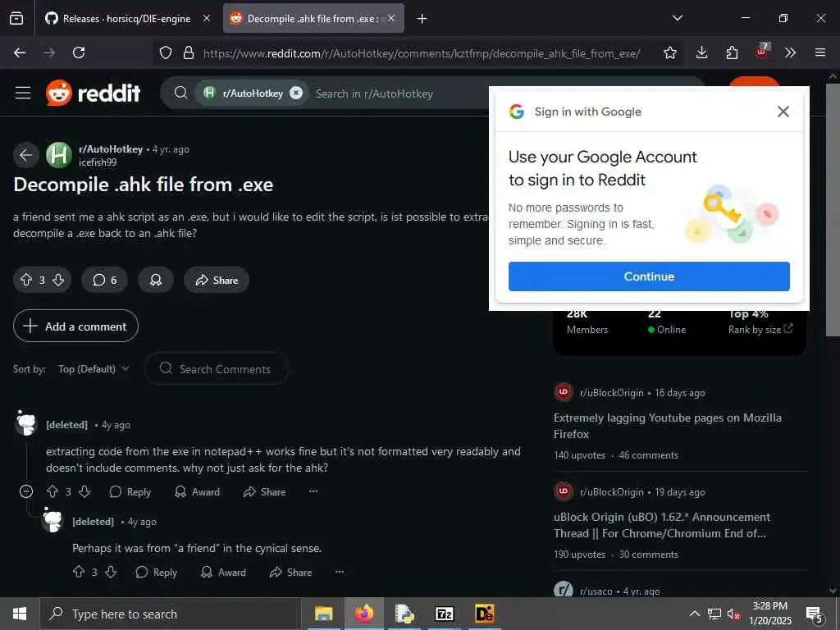Open more options on cynical comment
840x630 pixels.
[x=340, y=572]
